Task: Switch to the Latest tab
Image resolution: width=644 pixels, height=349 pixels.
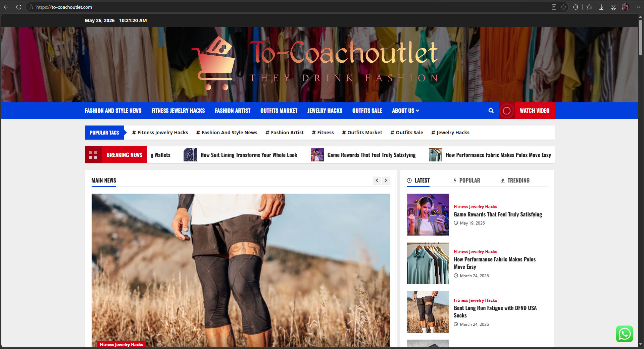Action: 418,181
